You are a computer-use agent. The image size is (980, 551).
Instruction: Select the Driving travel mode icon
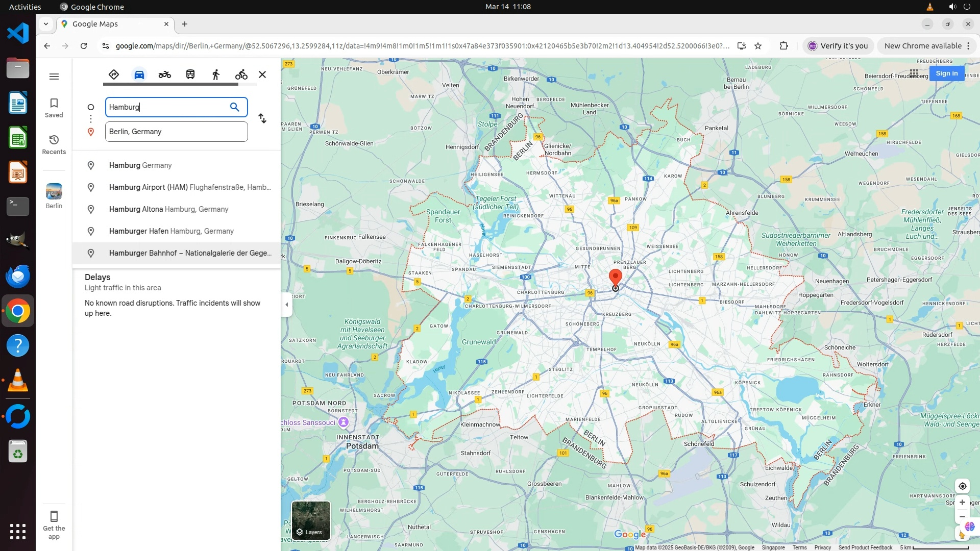pos(139,74)
